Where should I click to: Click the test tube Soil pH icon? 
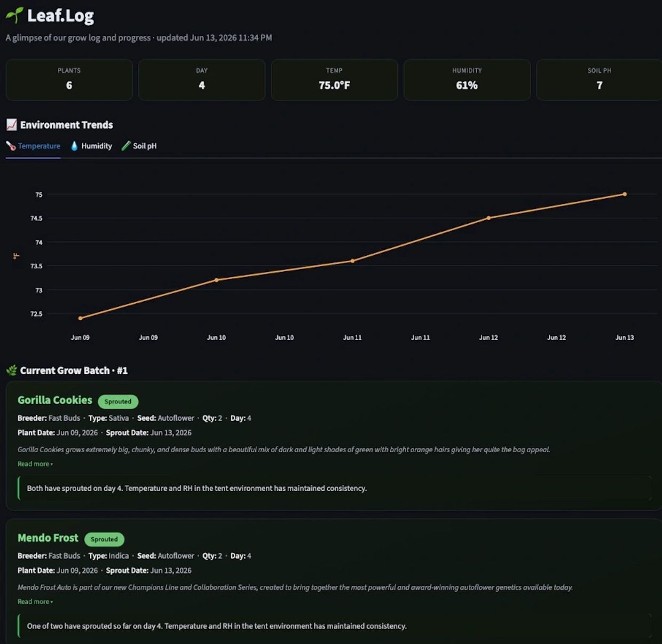click(126, 146)
